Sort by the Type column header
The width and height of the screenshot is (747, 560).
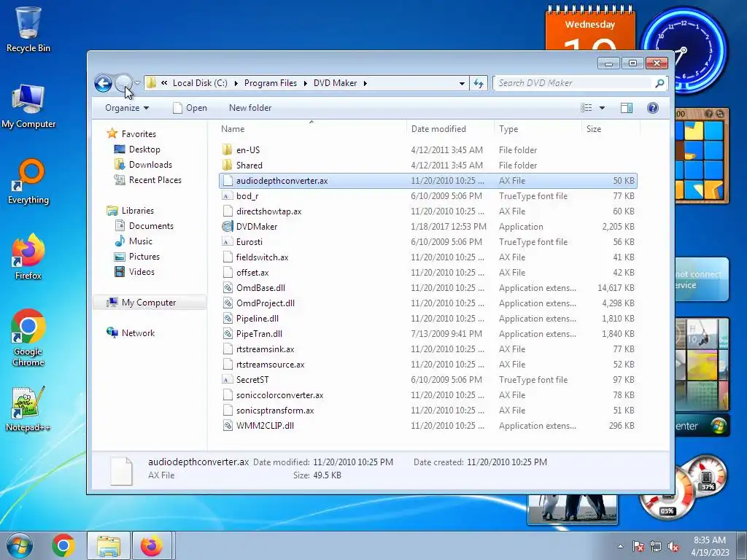pos(508,129)
